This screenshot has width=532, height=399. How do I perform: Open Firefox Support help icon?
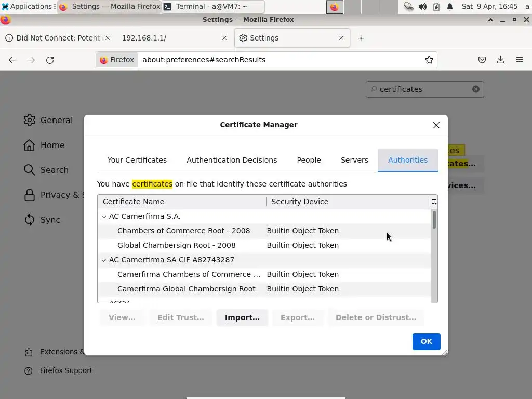click(29, 371)
